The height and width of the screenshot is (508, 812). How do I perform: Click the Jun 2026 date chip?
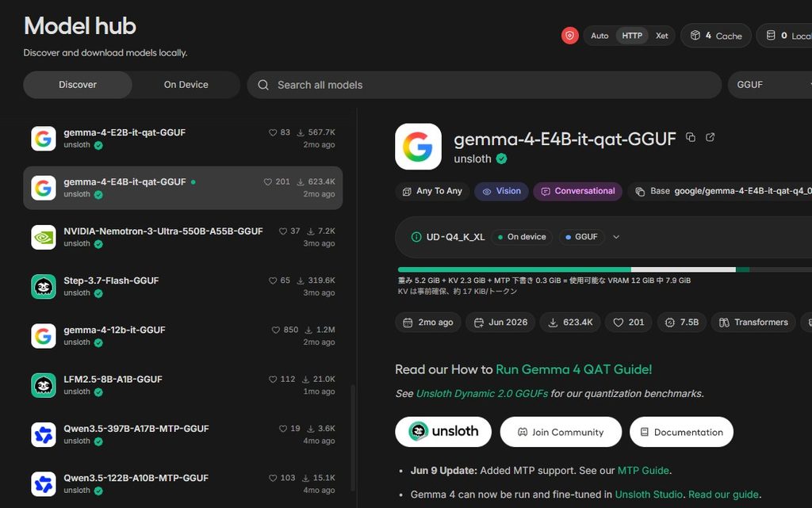[501, 323]
